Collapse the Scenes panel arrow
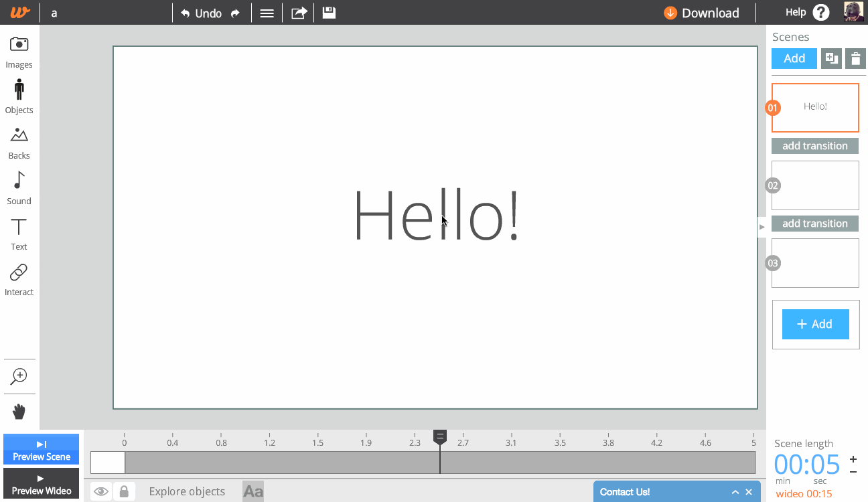Image resolution: width=868 pixels, height=502 pixels. click(762, 227)
